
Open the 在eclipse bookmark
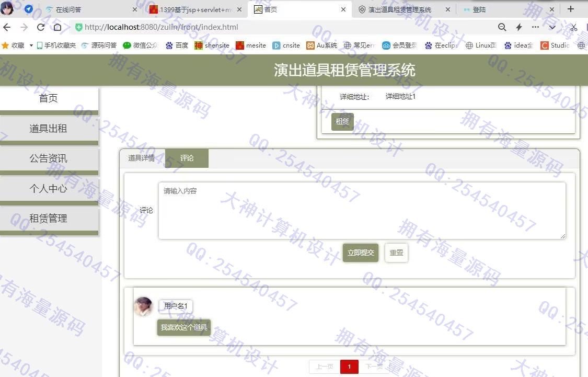pyautogui.click(x=441, y=45)
